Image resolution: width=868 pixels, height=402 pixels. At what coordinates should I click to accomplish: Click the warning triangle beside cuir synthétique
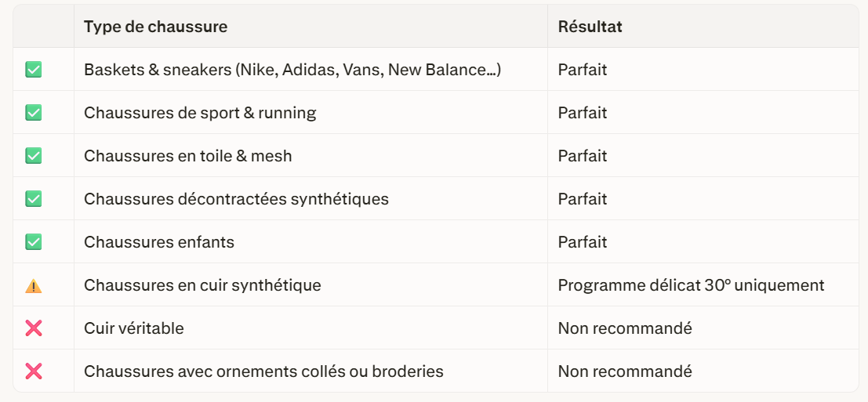[34, 286]
